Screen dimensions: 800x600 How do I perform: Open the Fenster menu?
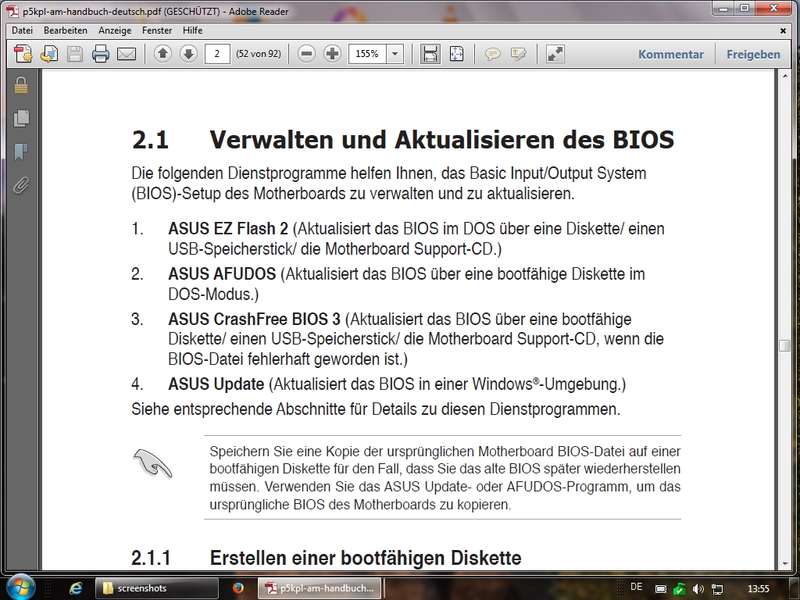pyautogui.click(x=157, y=31)
